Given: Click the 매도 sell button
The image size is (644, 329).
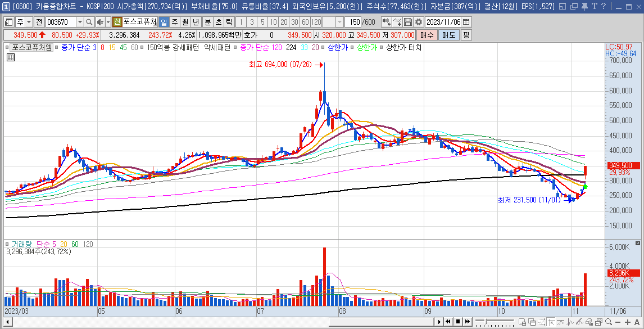Looking at the screenshot, I should pos(448,35).
